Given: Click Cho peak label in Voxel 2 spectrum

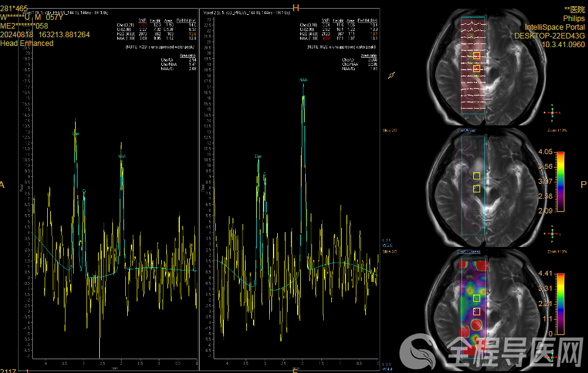Looking at the screenshot, I should point(257,156).
